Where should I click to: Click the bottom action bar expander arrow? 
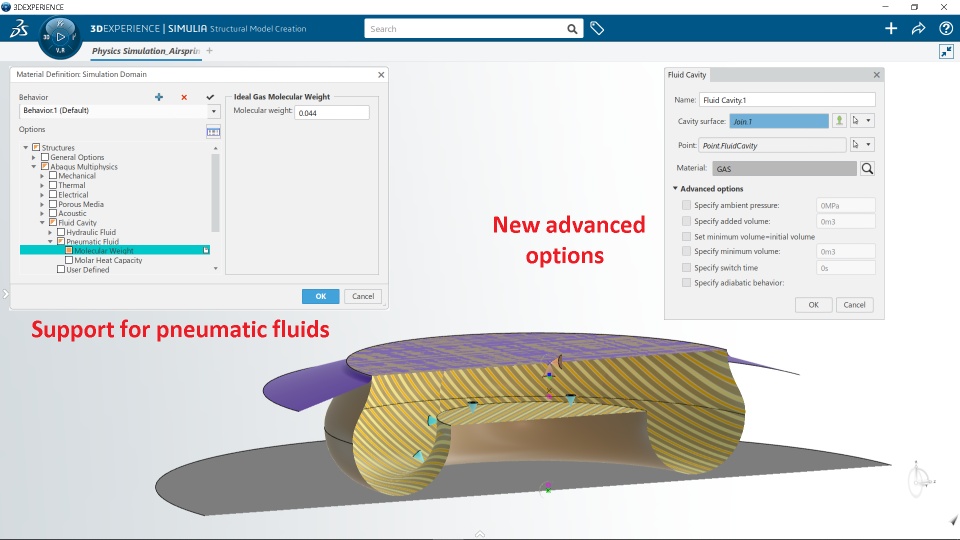pyautogui.click(x=479, y=534)
